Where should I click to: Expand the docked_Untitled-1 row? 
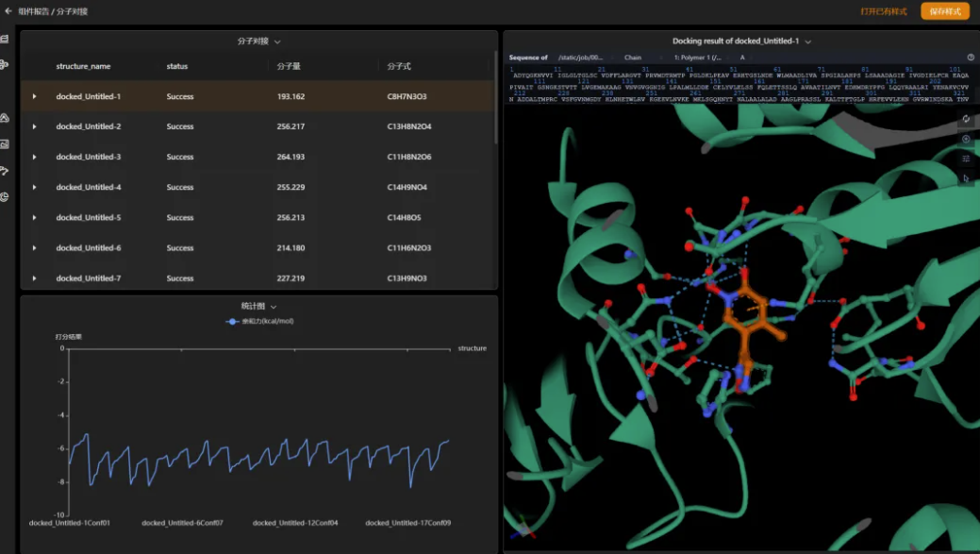tap(34, 96)
